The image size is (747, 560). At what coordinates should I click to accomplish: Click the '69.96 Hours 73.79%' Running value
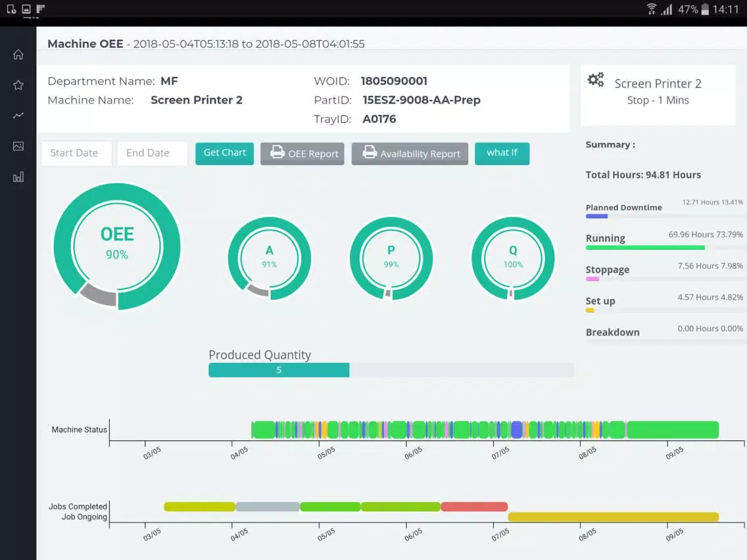pos(706,234)
